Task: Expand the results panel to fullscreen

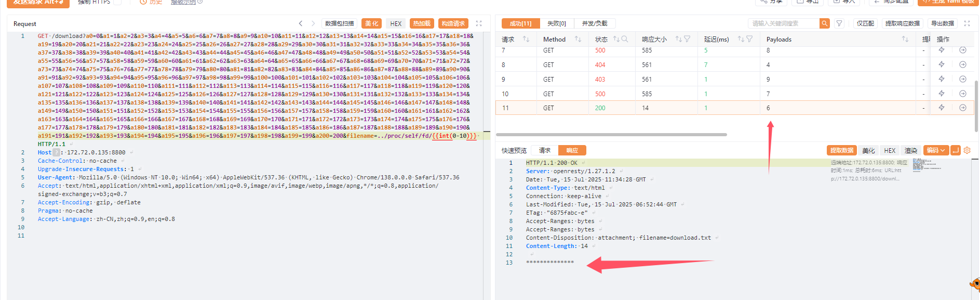Action: click(966, 23)
